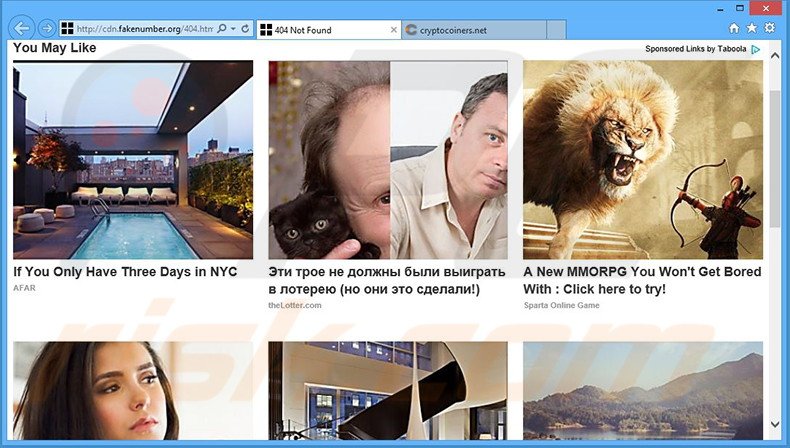The image size is (790, 448).
Task: Open the NYC rooftop pool thumbnail
Action: point(133,160)
